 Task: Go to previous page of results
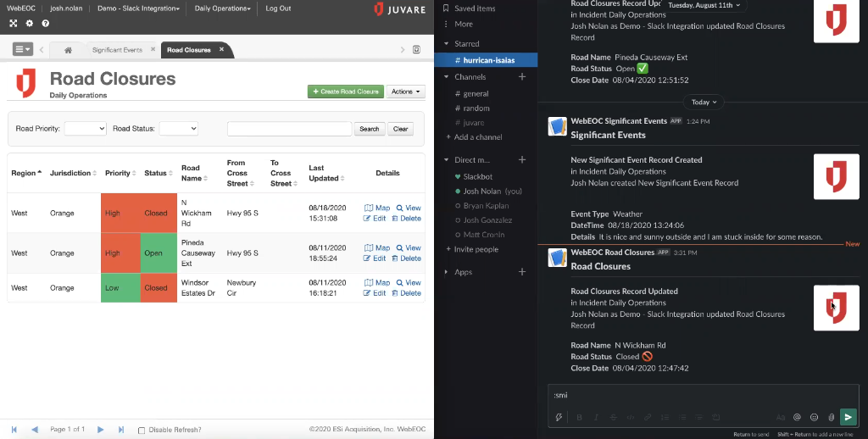(35, 430)
